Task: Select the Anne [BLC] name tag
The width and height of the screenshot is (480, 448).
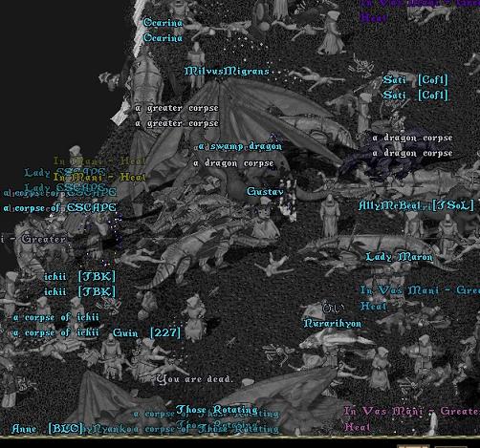Action: 47,429
